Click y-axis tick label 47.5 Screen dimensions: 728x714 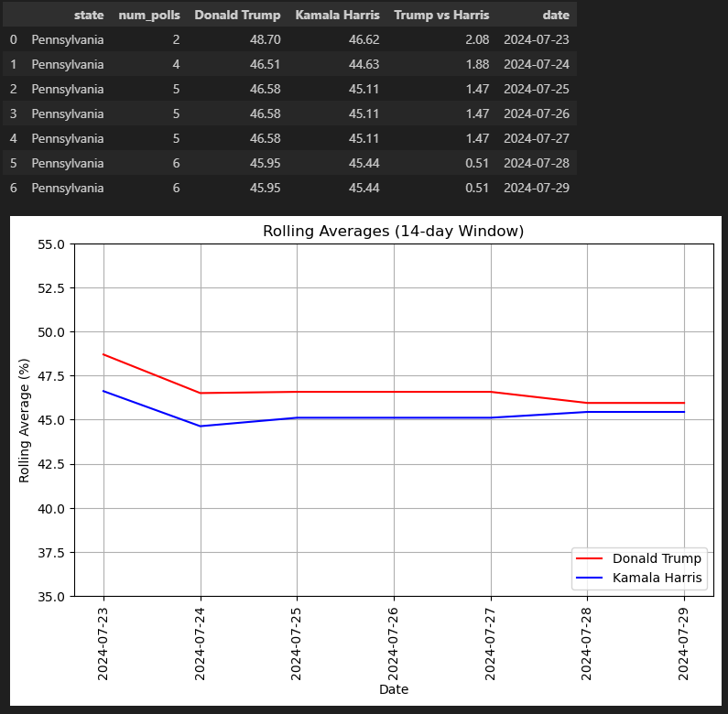51,376
